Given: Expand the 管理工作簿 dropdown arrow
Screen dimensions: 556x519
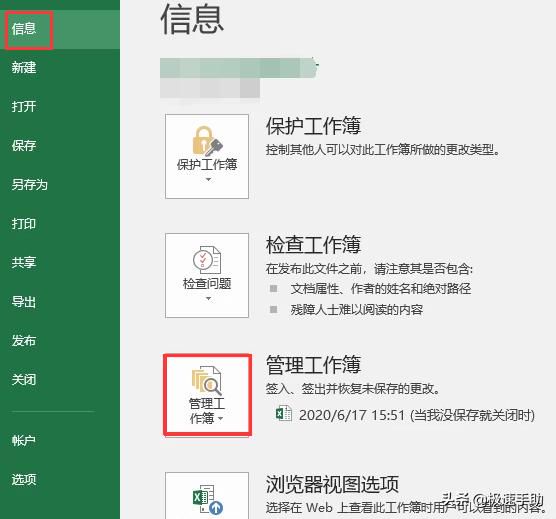Looking at the screenshot, I should (221, 419).
